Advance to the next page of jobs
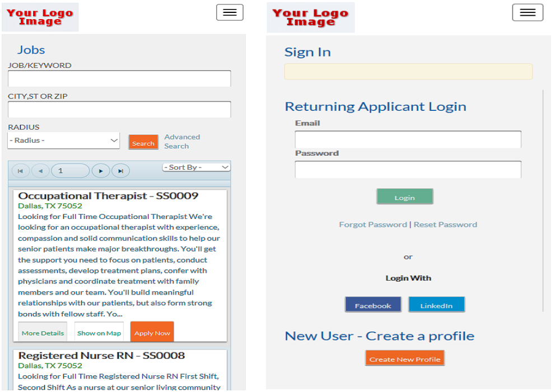 point(101,170)
